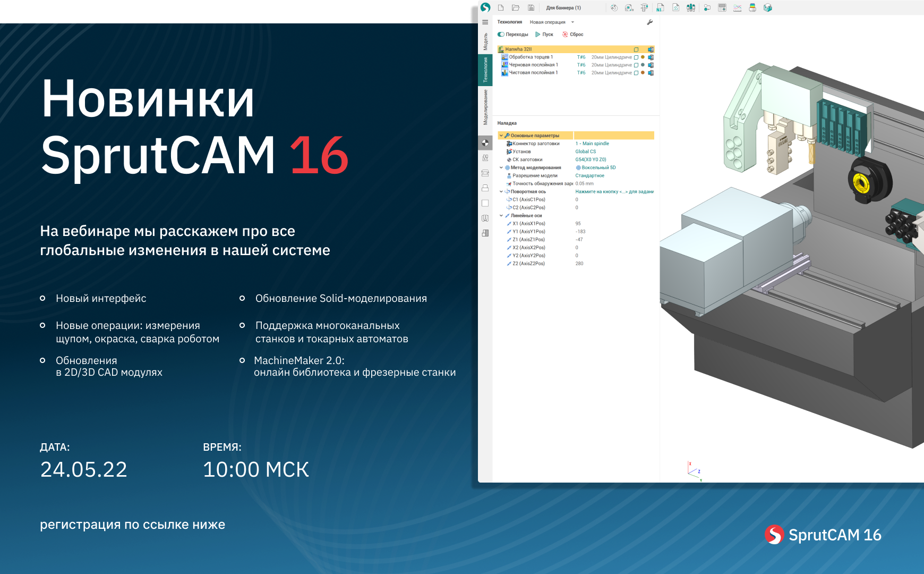924x574 pixels.
Task: Switch to the Моделирование vertical tab
Action: pyautogui.click(x=485, y=107)
